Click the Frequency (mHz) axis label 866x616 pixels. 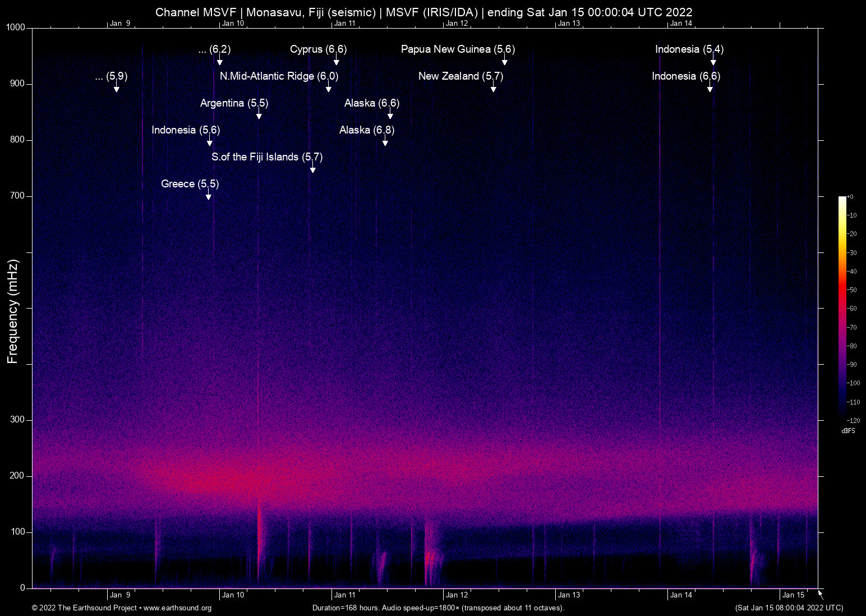click(12, 309)
